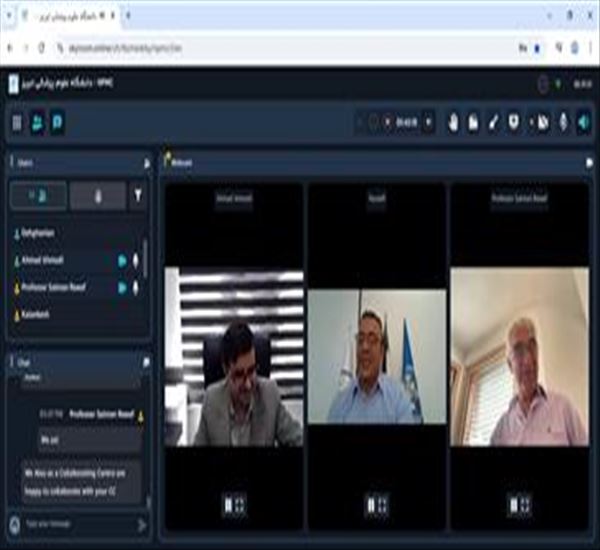
Task: Select the microphone tab in Users panel
Action: [x=98, y=196]
